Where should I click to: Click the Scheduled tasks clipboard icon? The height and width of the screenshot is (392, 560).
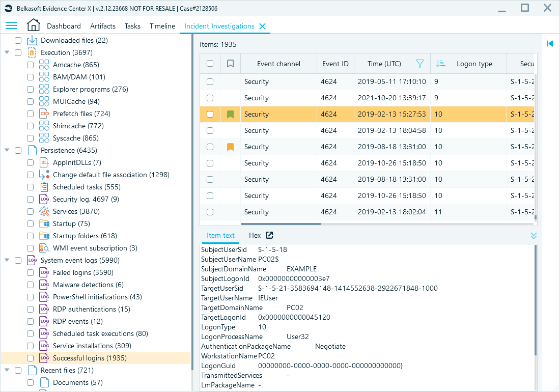(44, 187)
